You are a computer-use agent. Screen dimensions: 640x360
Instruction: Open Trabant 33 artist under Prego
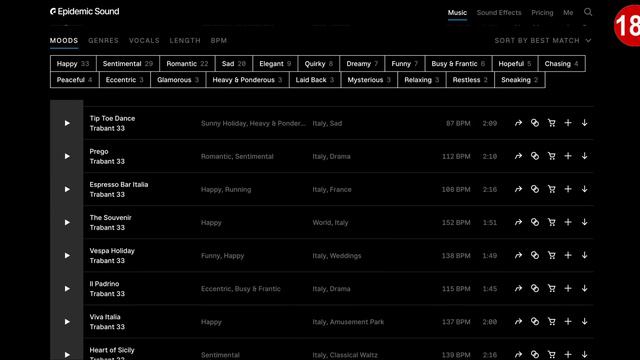click(107, 161)
